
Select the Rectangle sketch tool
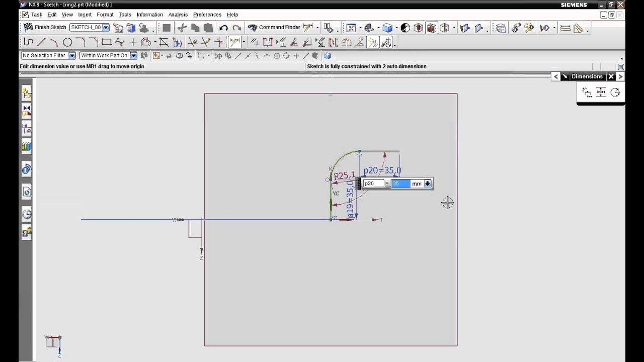(106, 42)
